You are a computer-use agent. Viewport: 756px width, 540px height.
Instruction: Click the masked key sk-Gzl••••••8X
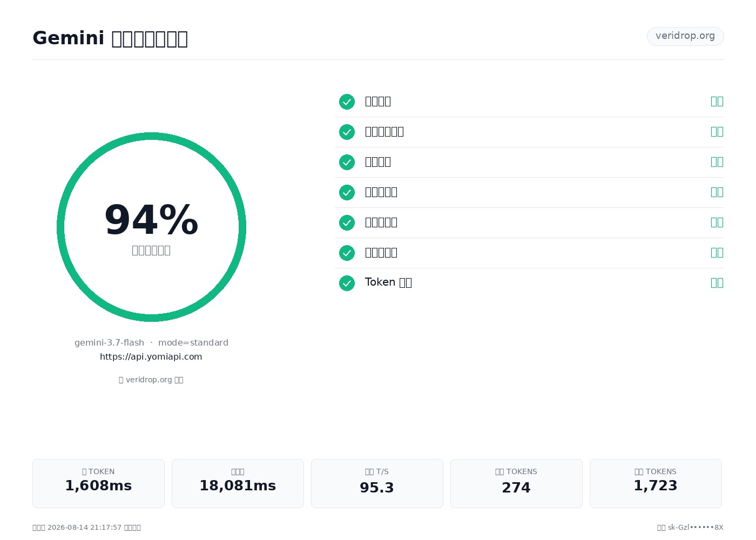(x=696, y=527)
